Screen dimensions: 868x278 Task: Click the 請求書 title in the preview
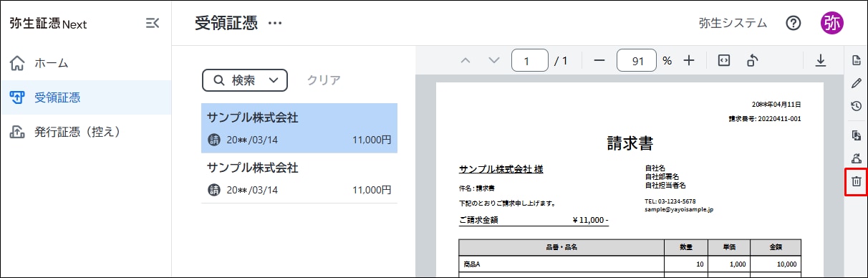tap(630, 143)
